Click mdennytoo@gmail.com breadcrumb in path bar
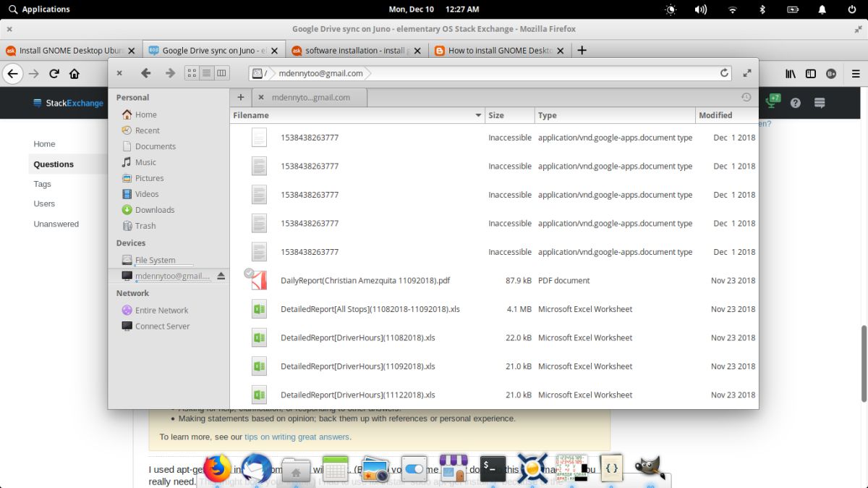This screenshot has width=868, height=488. pyautogui.click(x=320, y=73)
